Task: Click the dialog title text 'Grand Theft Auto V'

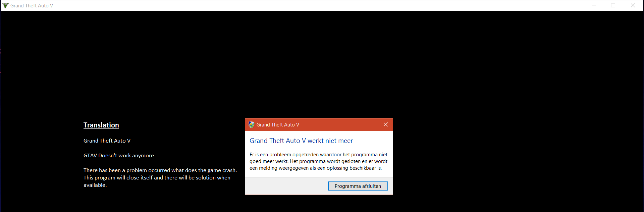Action: (278, 125)
